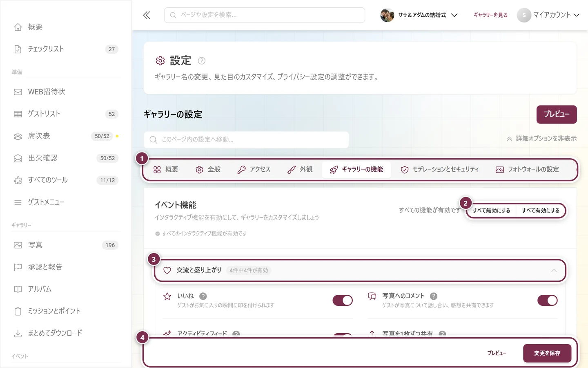This screenshot has height=368, width=588.
Task: Open すべてのツール in the sidebar
Action: (x=66, y=180)
